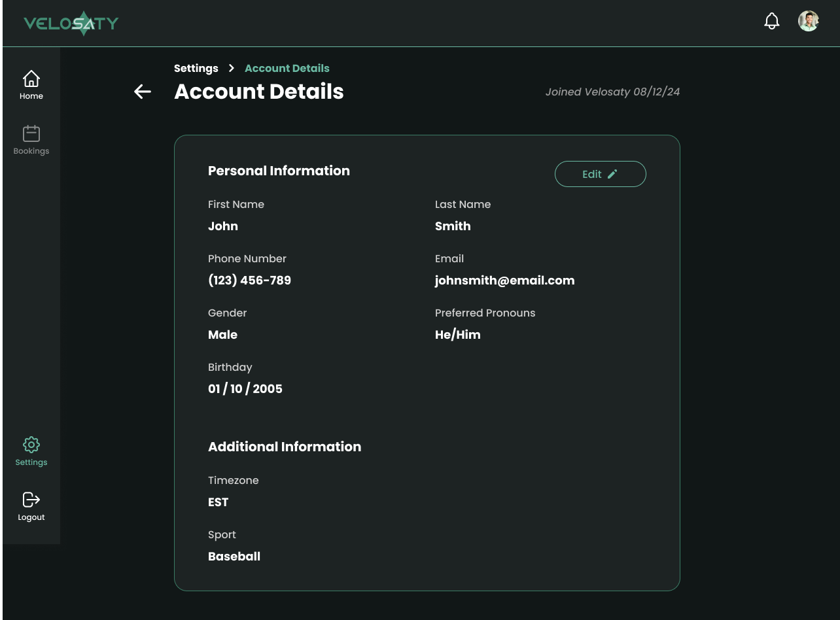Click the email address johnsmith@email.com
Image resolution: width=840 pixels, height=620 pixels.
504,280
